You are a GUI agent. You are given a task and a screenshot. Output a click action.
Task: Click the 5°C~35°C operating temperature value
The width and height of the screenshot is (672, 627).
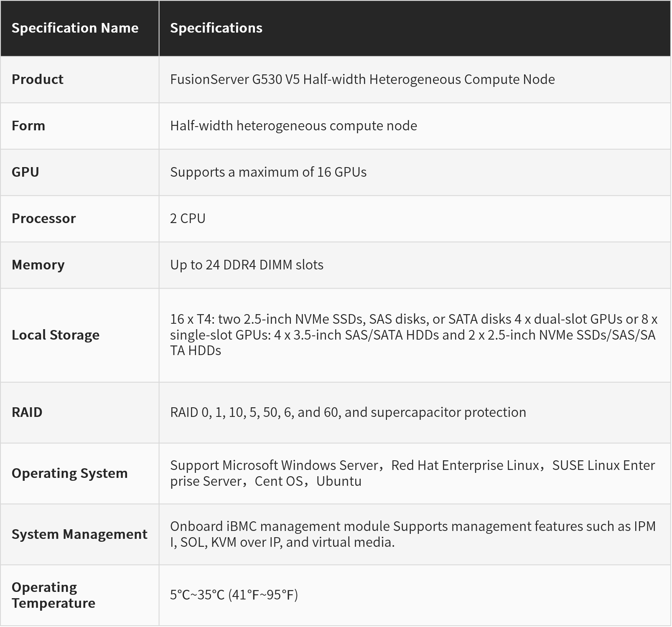coord(234,595)
